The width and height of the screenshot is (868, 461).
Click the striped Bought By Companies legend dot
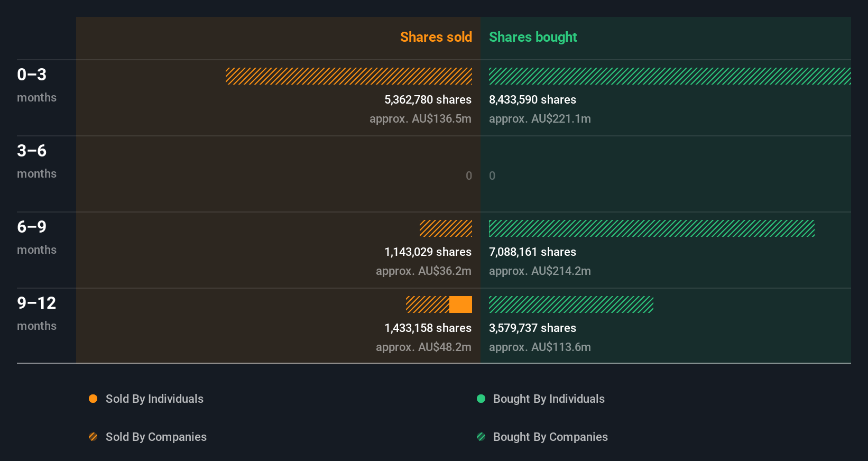point(481,437)
